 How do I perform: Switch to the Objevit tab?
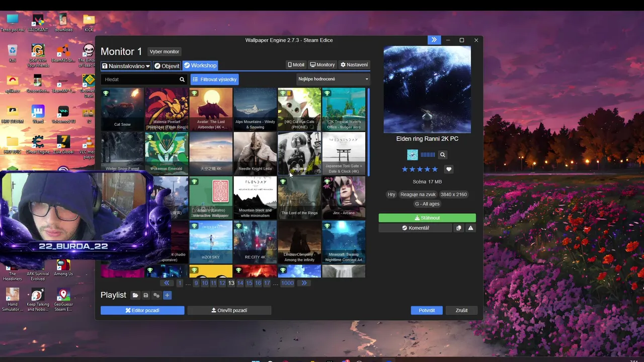(x=167, y=66)
